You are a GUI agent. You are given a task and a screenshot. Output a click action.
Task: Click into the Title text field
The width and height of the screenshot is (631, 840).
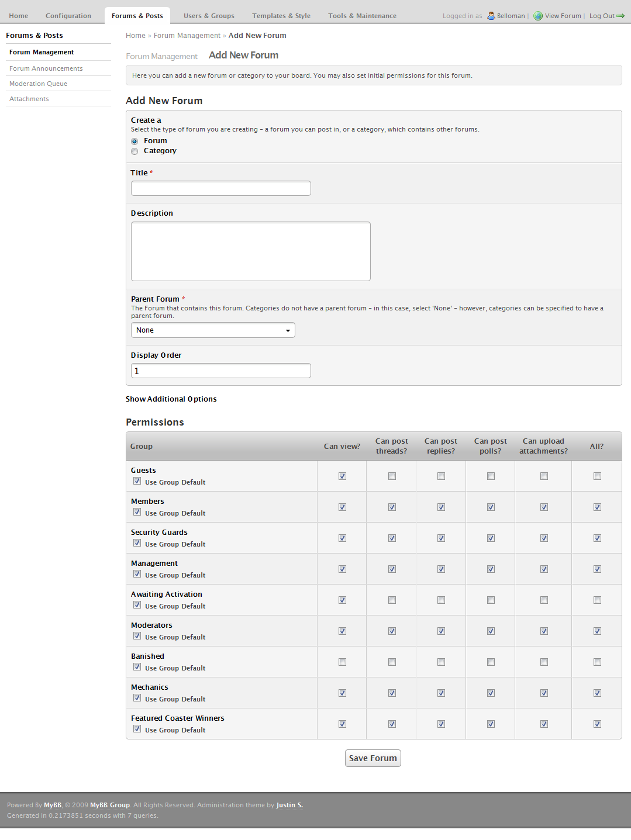[x=221, y=188]
